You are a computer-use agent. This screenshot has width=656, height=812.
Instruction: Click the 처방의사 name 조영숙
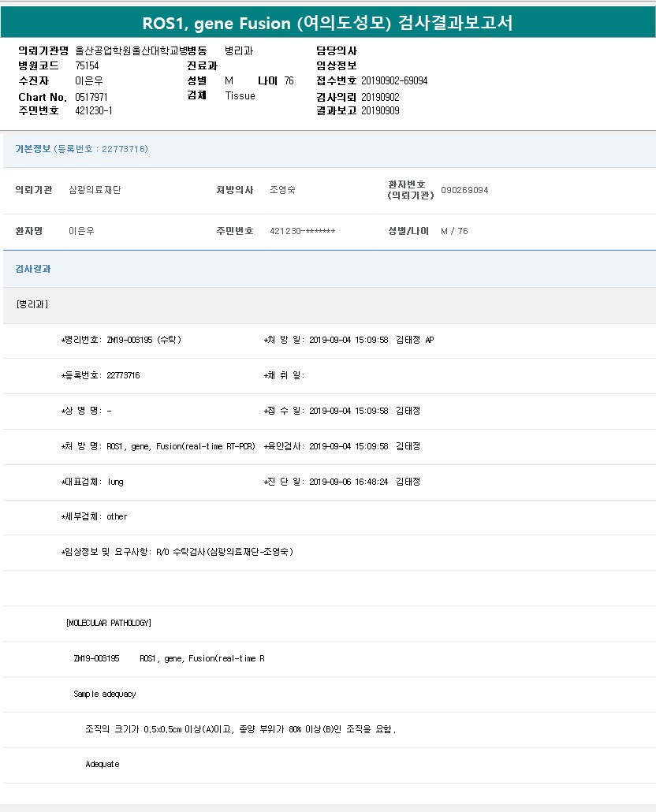(283, 190)
